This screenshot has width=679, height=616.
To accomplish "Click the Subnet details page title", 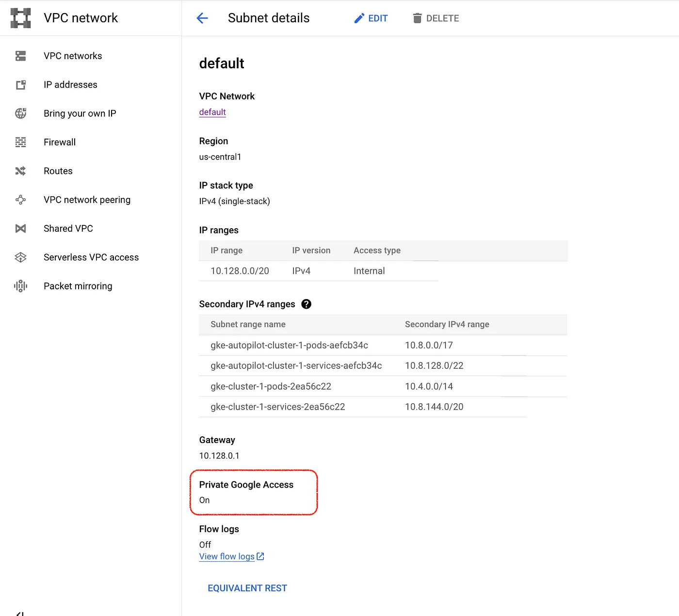I will 269,18.
